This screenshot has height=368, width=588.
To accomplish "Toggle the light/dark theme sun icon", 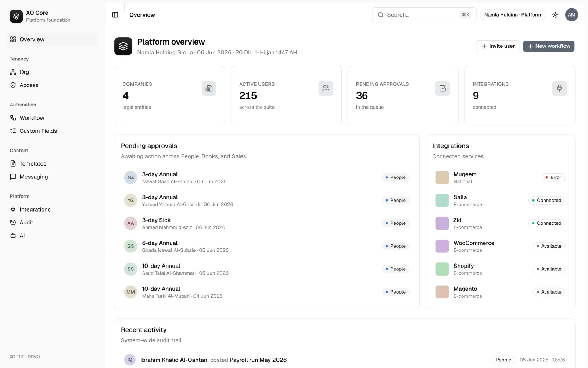I will [x=555, y=15].
